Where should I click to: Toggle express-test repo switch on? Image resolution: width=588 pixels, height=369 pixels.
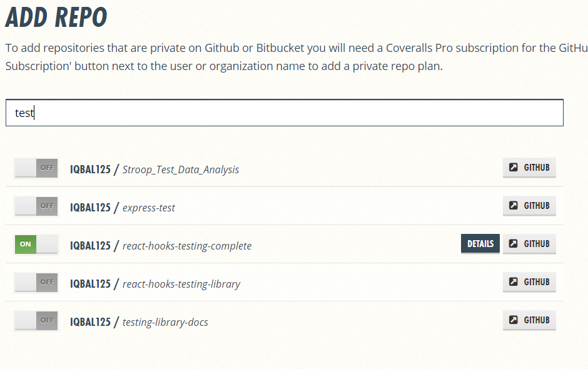[x=36, y=206]
